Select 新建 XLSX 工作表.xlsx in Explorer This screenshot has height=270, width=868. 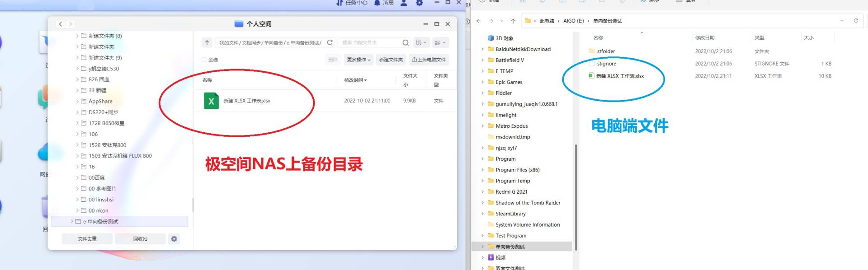(619, 76)
